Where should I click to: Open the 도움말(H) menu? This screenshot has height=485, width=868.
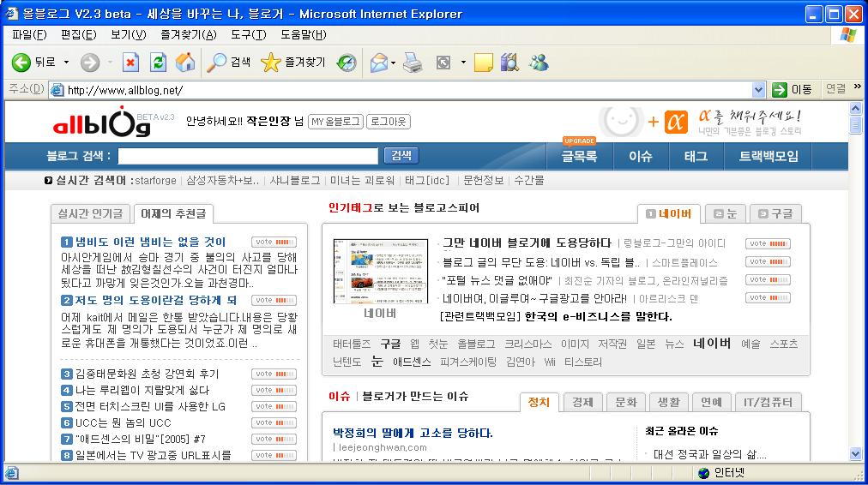pos(304,35)
